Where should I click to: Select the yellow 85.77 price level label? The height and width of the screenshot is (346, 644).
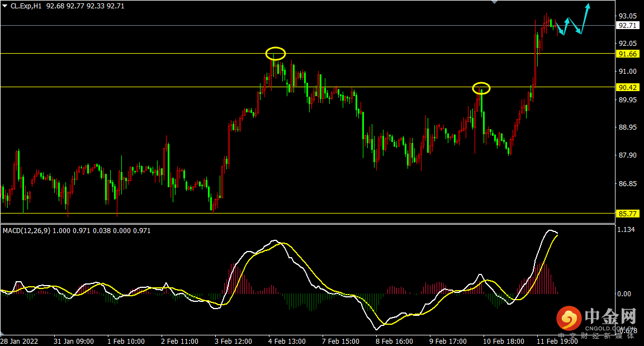pos(628,214)
